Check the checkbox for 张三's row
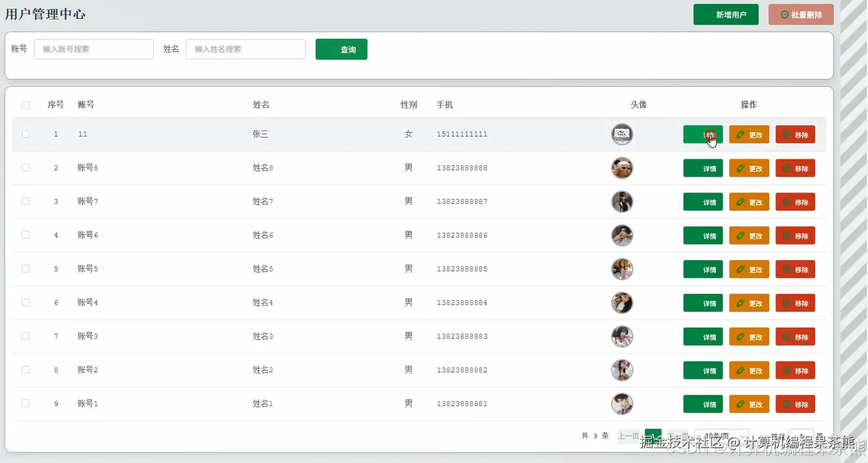The width and height of the screenshot is (868, 463). [x=25, y=134]
